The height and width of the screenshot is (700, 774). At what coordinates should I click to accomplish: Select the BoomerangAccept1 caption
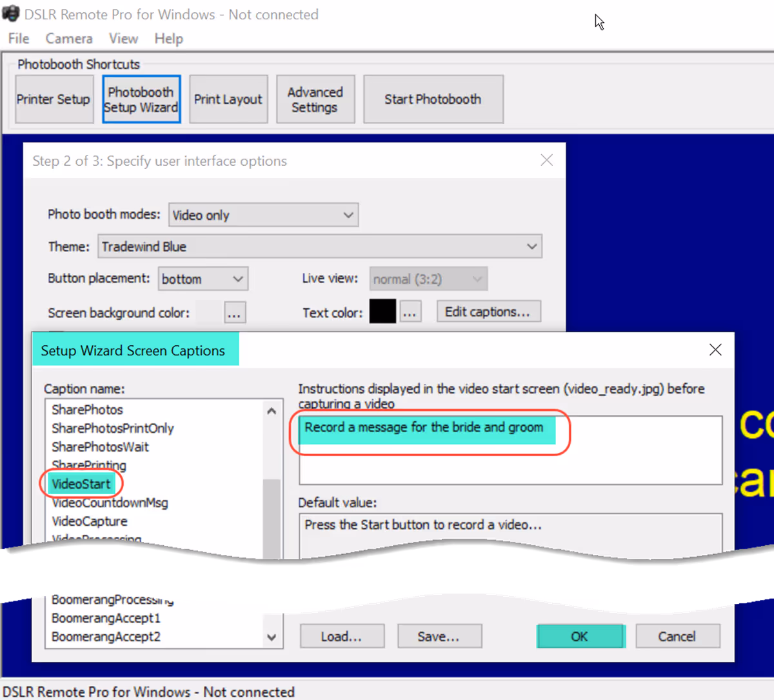[x=106, y=618]
